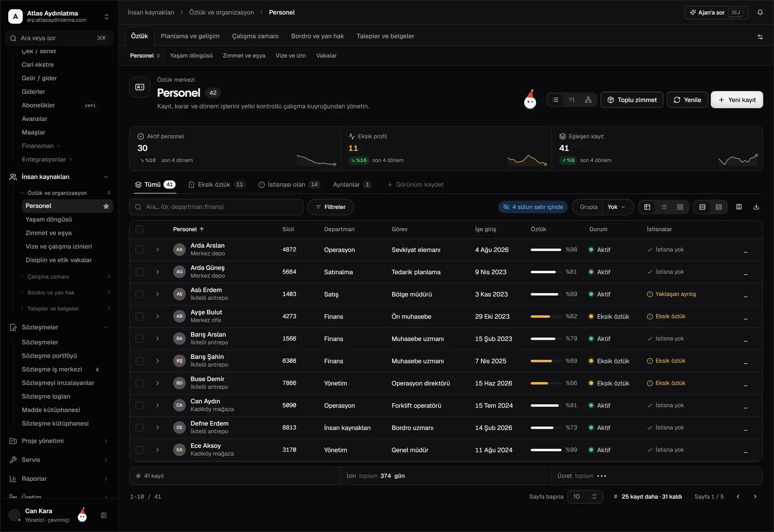774x532 pixels.
Task: Switch to Bordro ve yan hak tab
Action: click(x=317, y=36)
